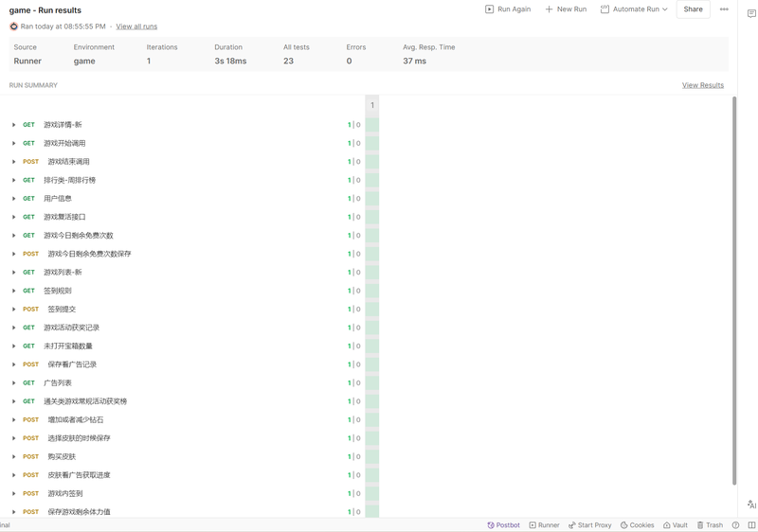Click the 皮肤看广告获取进度 request name
Screen dimensions: 758x532
click(x=79, y=475)
